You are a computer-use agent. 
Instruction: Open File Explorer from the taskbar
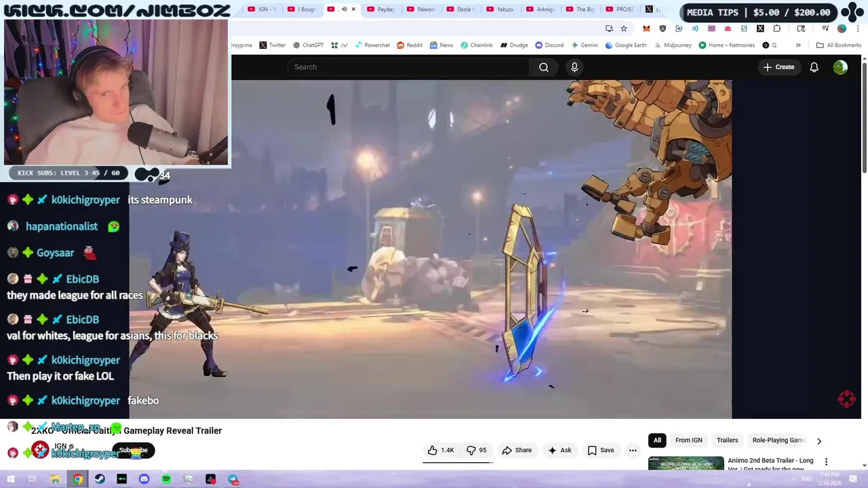coord(56,479)
